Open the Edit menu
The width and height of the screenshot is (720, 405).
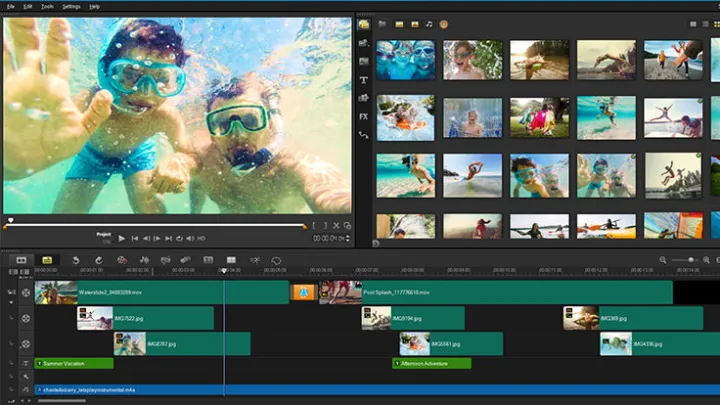pyautogui.click(x=28, y=6)
